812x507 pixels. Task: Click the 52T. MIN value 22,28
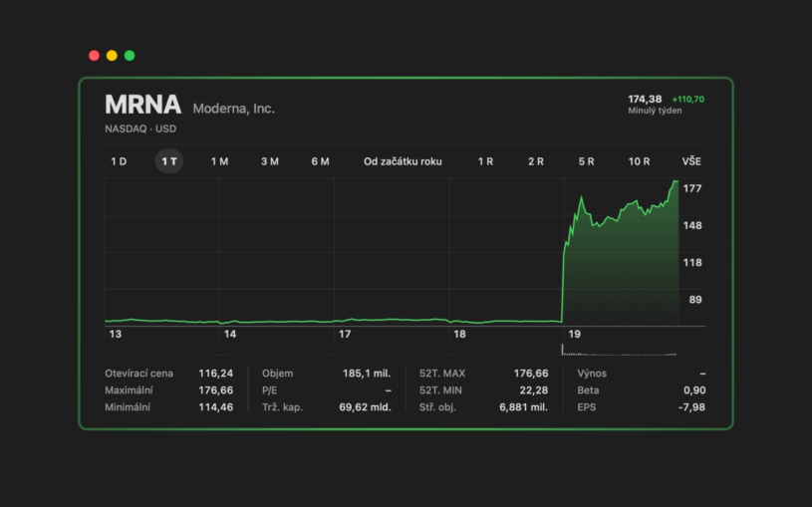click(533, 390)
